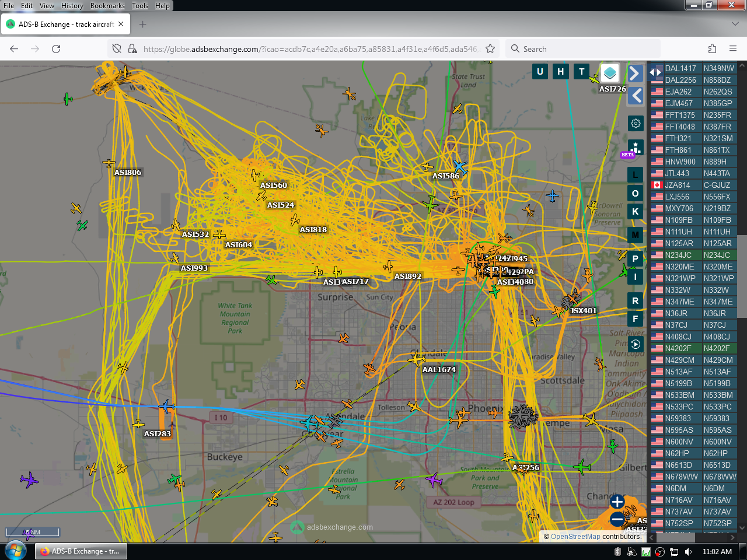Toggle the T tracks button
Screen dimensions: 747x560
[581, 72]
